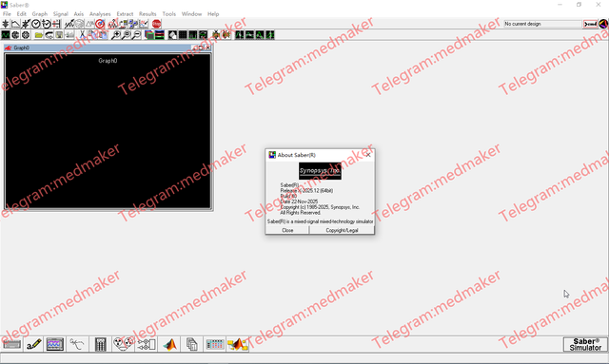Open the Analyses menu
This screenshot has width=609, height=364.
pyautogui.click(x=100, y=14)
